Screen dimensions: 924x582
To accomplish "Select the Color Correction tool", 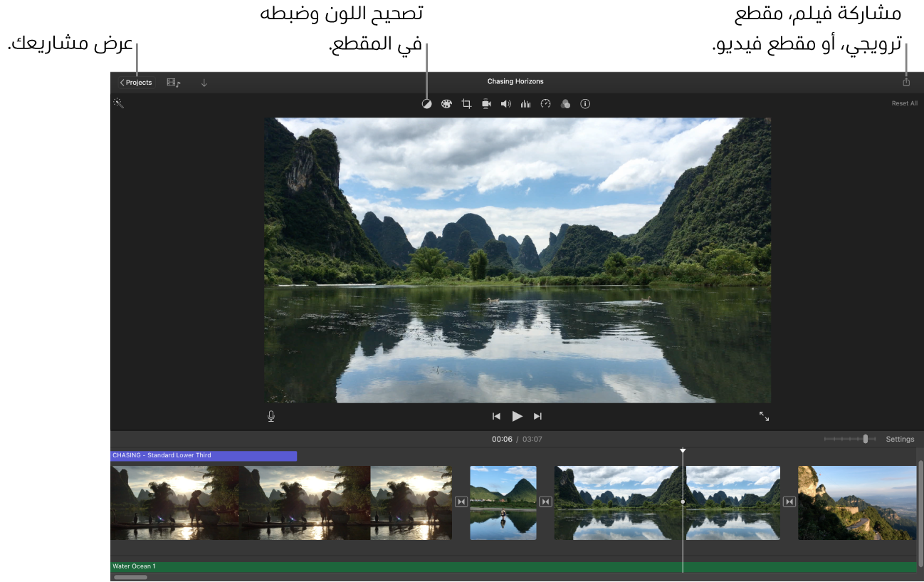I will pos(446,103).
